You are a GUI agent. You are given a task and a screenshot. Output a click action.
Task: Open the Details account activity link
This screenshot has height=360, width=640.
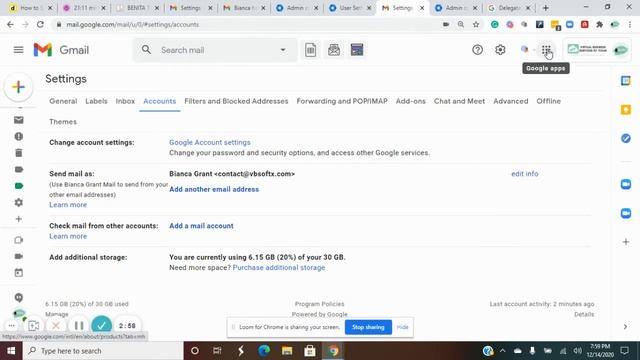tap(584, 314)
